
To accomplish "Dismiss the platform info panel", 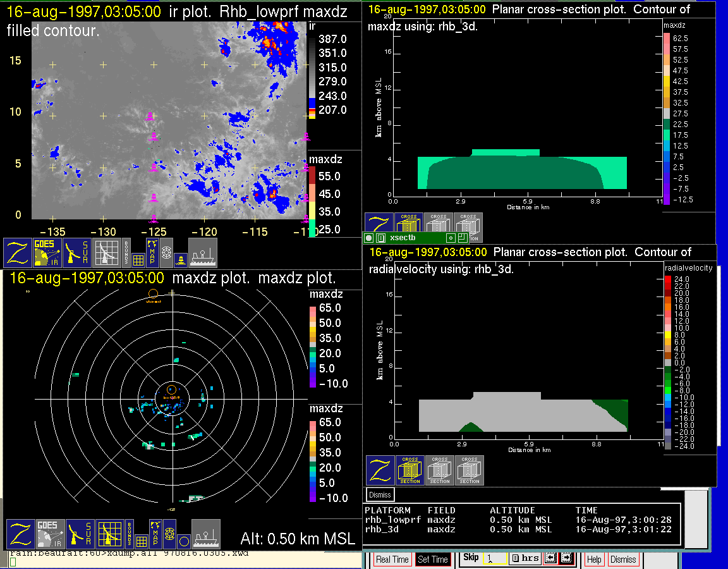I will point(380,494).
